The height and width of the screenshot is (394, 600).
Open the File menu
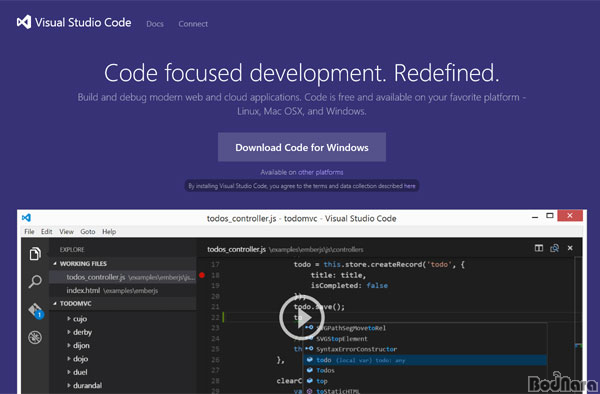click(x=29, y=231)
